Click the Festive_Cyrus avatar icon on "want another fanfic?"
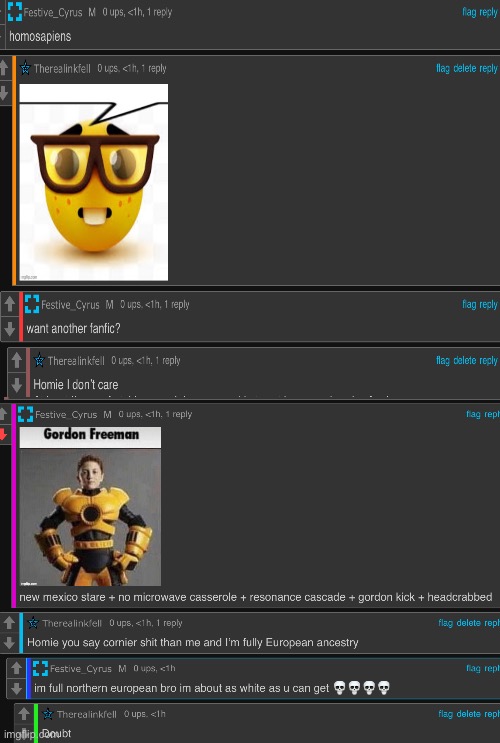 click(32, 304)
